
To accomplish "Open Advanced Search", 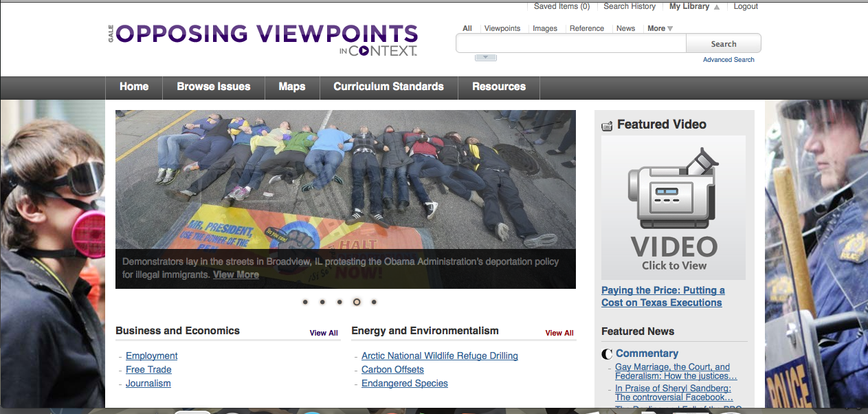I will tap(728, 60).
